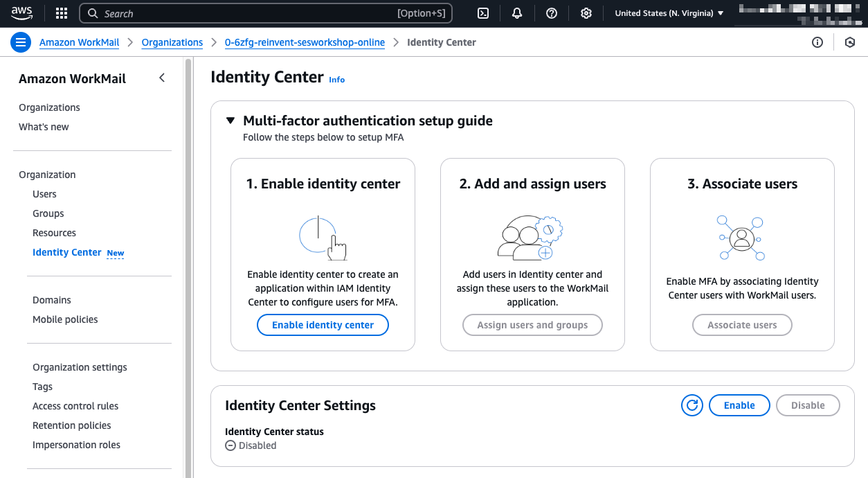Viewport: 868px width, 478px height.
Task: Refresh the Identity Center Settings
Action: (691, 405)
